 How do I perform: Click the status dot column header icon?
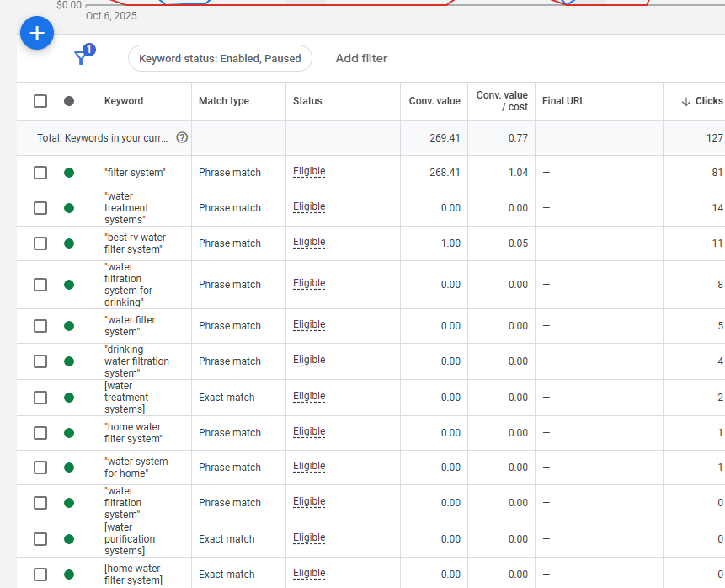pos(69,101)
